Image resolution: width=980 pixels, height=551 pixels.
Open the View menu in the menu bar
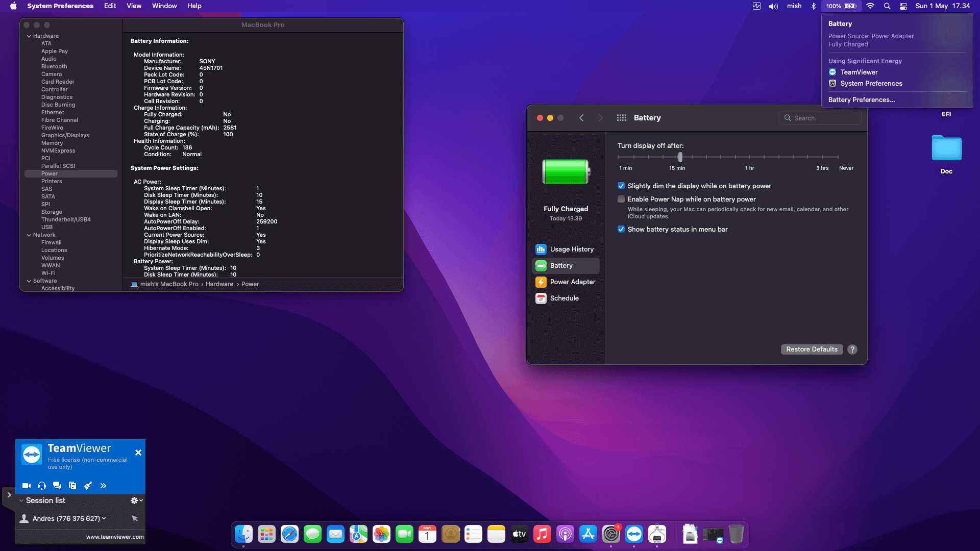[x=134, y=6]
